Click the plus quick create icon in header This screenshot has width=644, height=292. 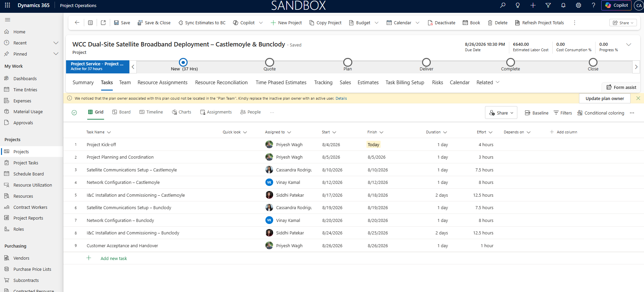click(x=533, y=5)
